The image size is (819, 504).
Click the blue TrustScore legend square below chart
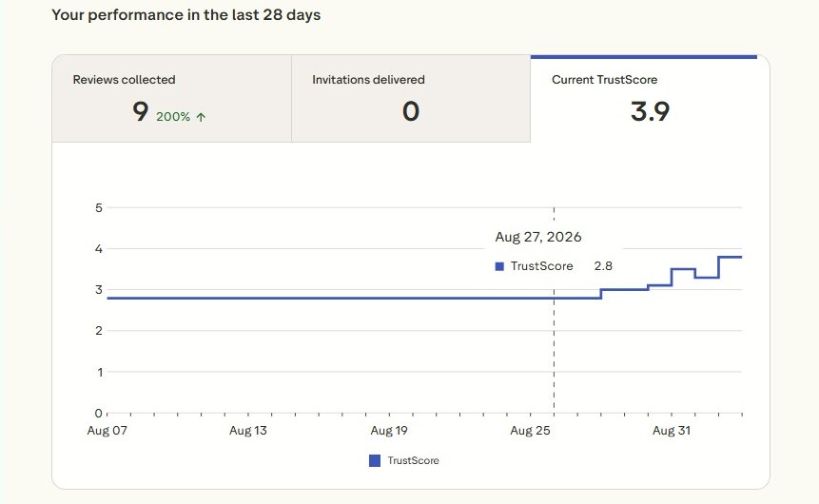375,460
